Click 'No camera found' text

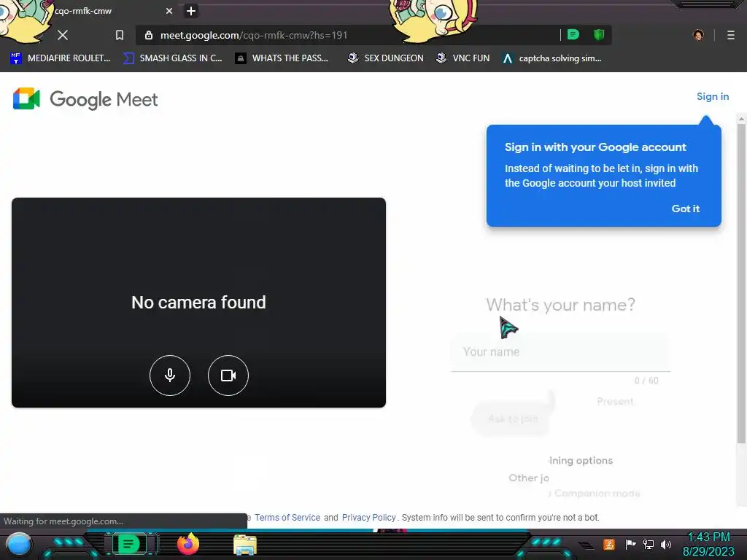click(198, 303)
